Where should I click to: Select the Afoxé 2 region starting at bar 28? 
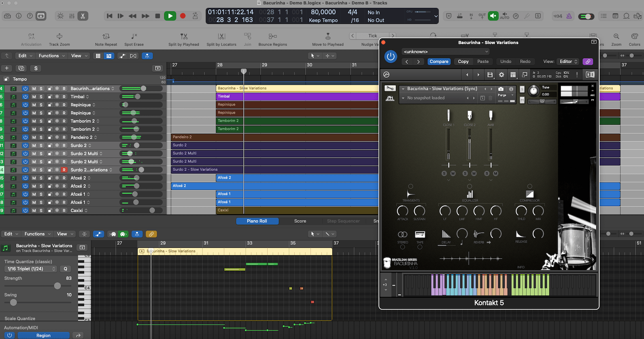coord(297,178)
